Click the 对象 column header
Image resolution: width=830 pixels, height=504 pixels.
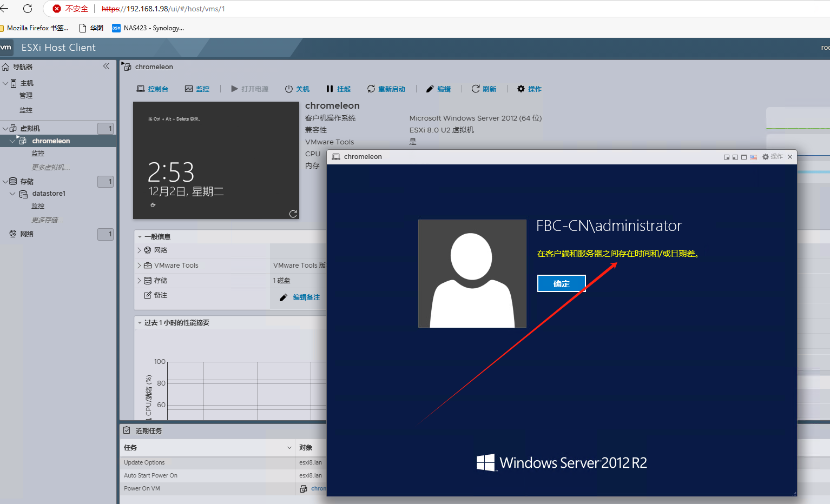(x=306, y=448)
